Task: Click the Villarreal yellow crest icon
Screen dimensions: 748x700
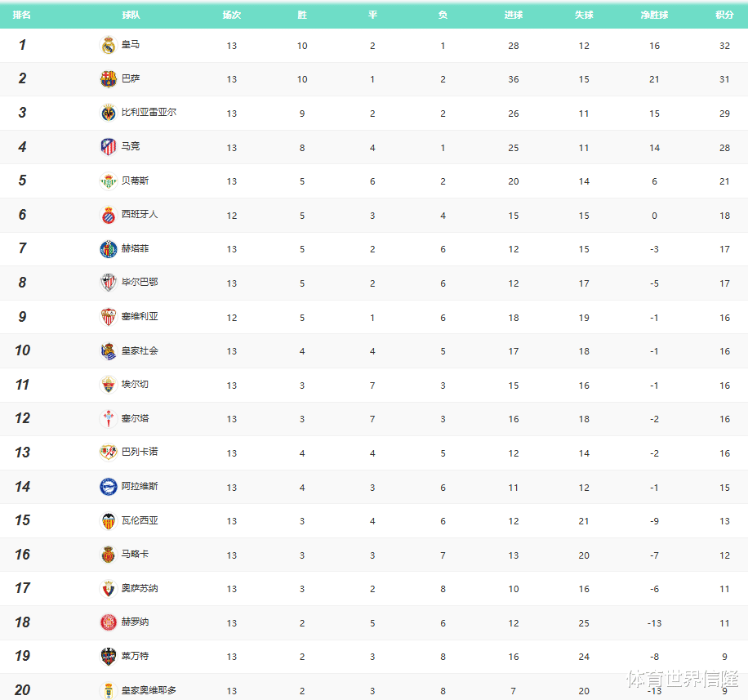Action: (109, 113)
